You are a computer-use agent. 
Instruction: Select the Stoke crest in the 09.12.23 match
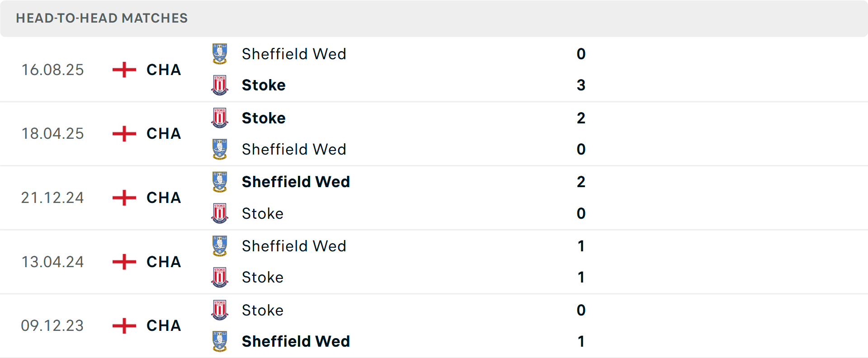point(219,310)
